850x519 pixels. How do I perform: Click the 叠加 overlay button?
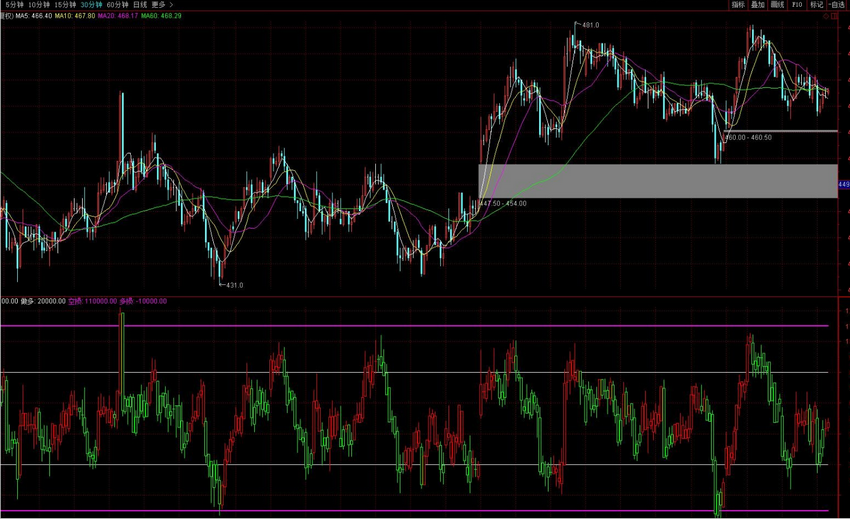(x=758, y=5)
